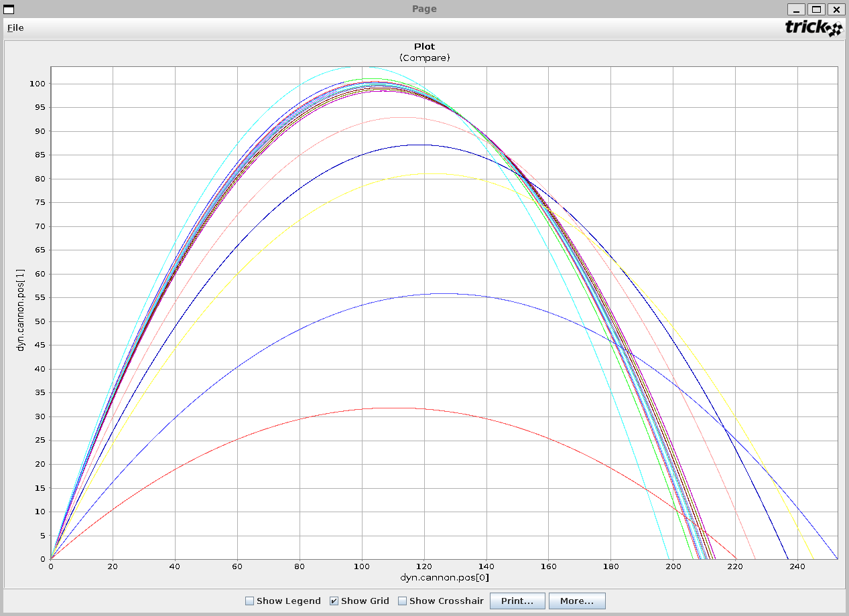Open the File menu
Viewport: 849px width, 616px height.
pos(15,27)
